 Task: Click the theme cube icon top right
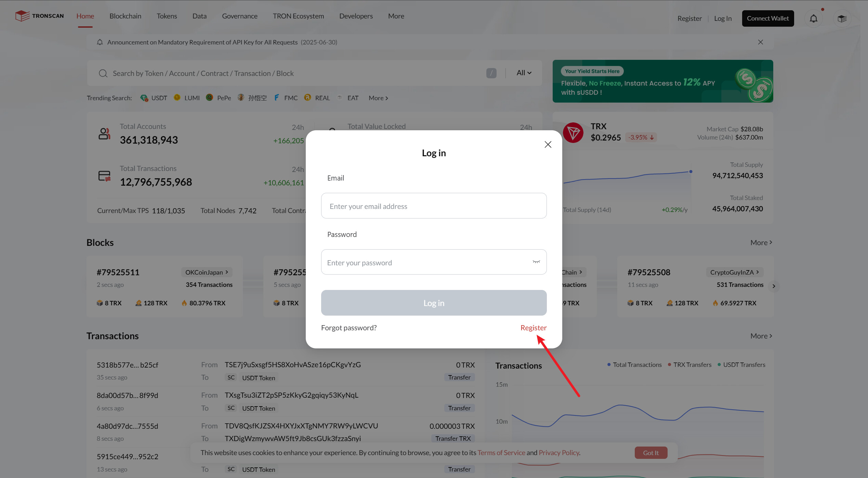(x=842, y=18)
